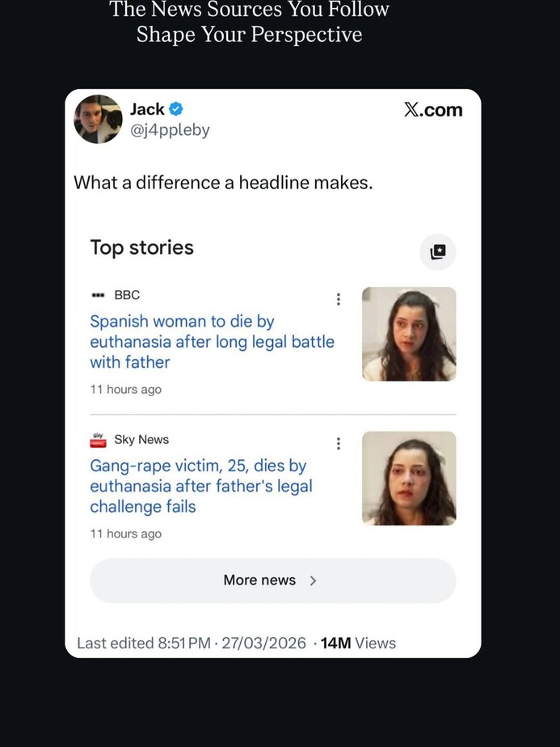Click the Last edited 8:51 PM timestamp
560x747 pixels.
pyautogui.click(x=192, y=644)
